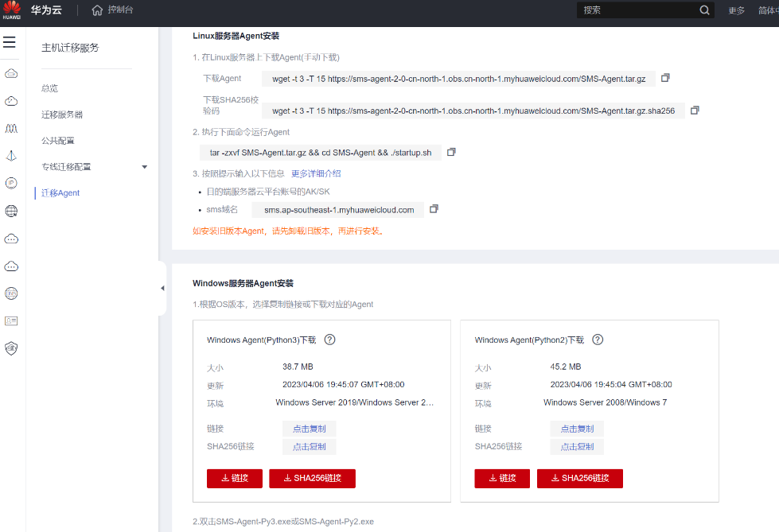779x532 pixels.
Task: Download Python3 SHA256链接 red button
Action: point(312,479)
